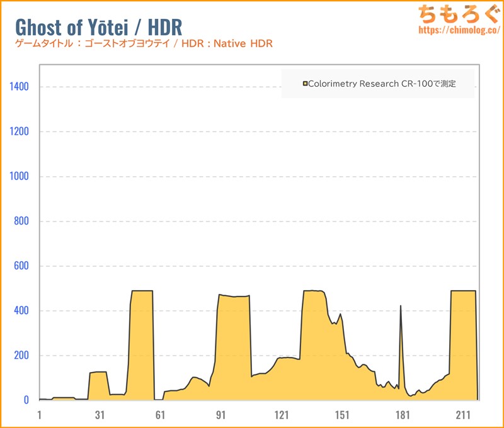Viewport: 504px width, 428px height.
Task: Select the 91 x-axis tick label
Action: [x=220, y=415]
